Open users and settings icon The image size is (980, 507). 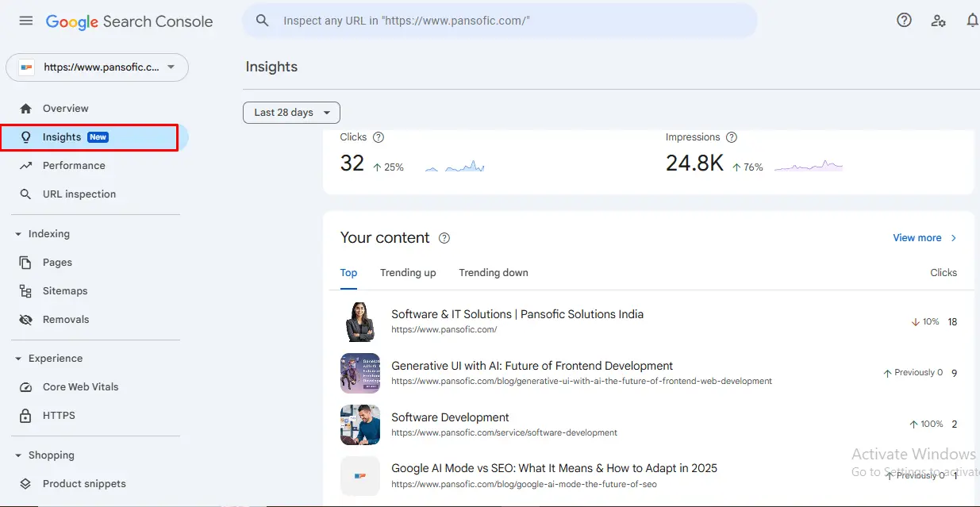[x=939, y=21]
